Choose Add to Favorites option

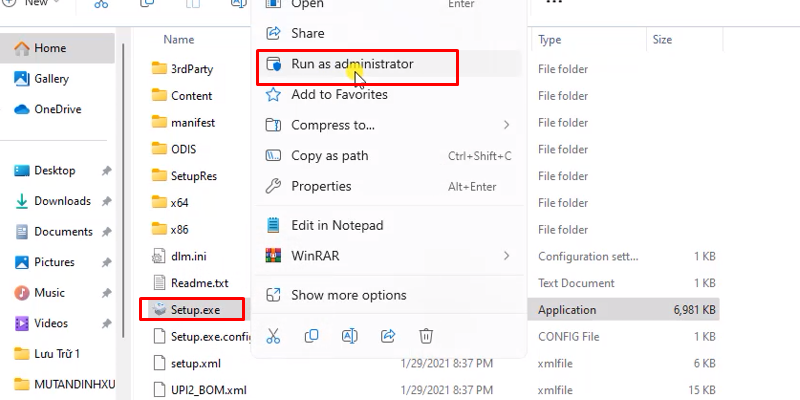[339, 94]
